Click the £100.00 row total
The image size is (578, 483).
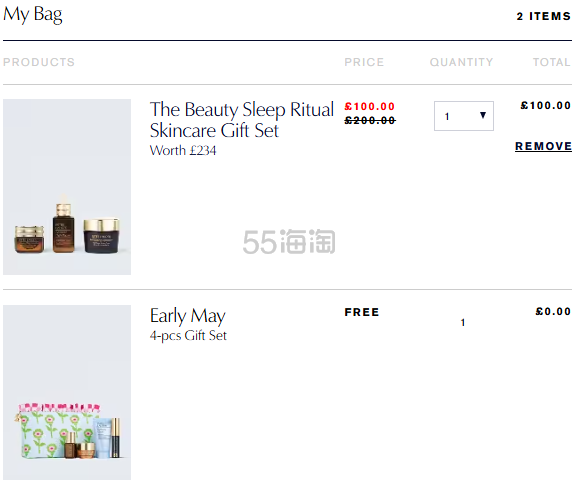tap(546, 105)
